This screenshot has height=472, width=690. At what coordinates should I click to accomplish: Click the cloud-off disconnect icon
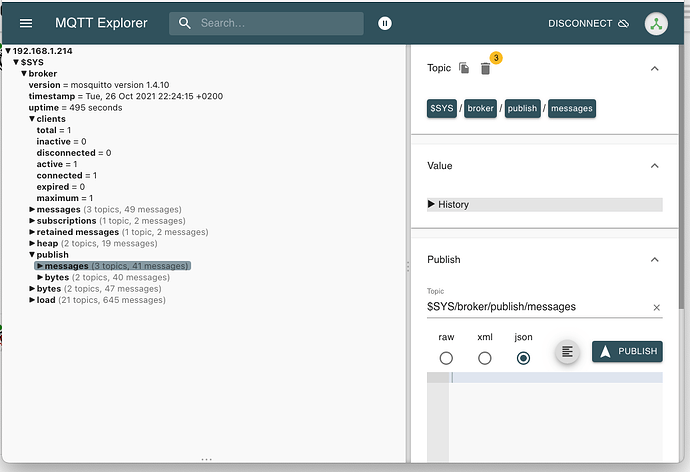click(624, 23)
